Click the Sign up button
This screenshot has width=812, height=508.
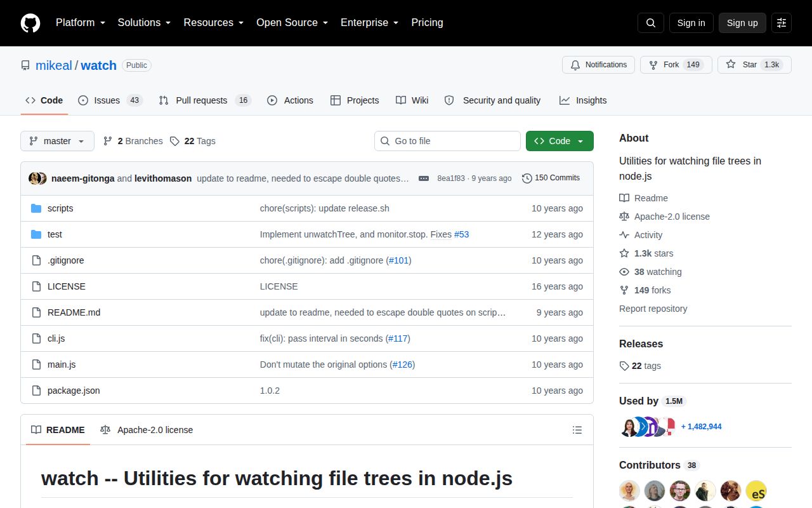742,23
